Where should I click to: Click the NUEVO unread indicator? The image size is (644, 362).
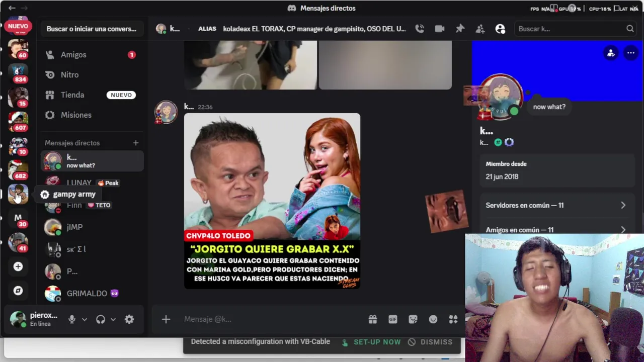point(18,26)
